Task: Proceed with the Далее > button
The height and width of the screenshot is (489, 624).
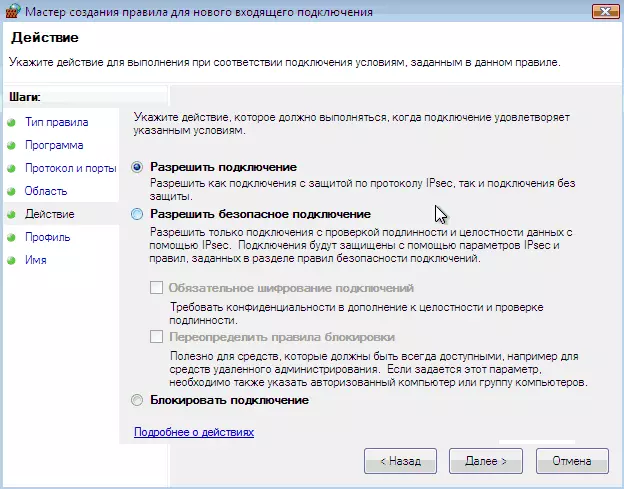Action: [x=486, y=461]
